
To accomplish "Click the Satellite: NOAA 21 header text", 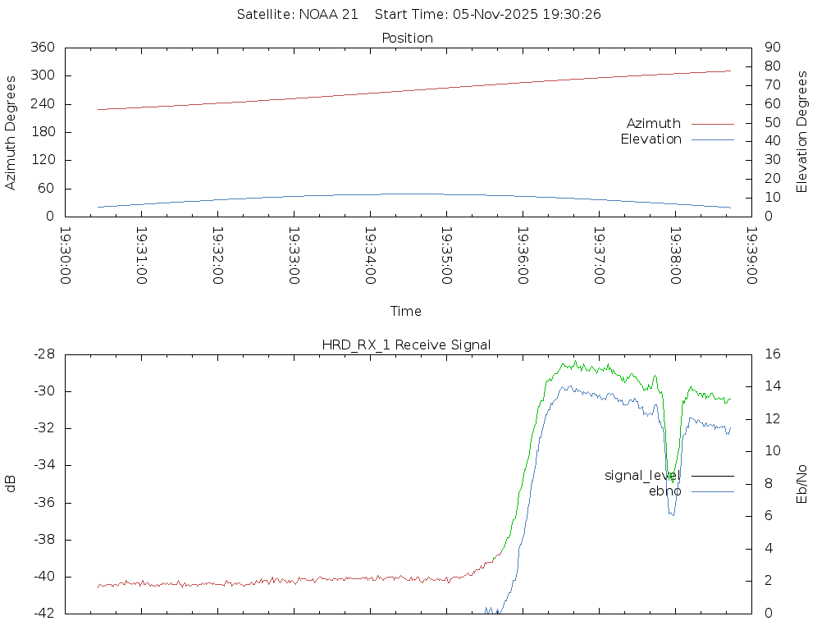I will pyautogui.click(x=297, y=14).
